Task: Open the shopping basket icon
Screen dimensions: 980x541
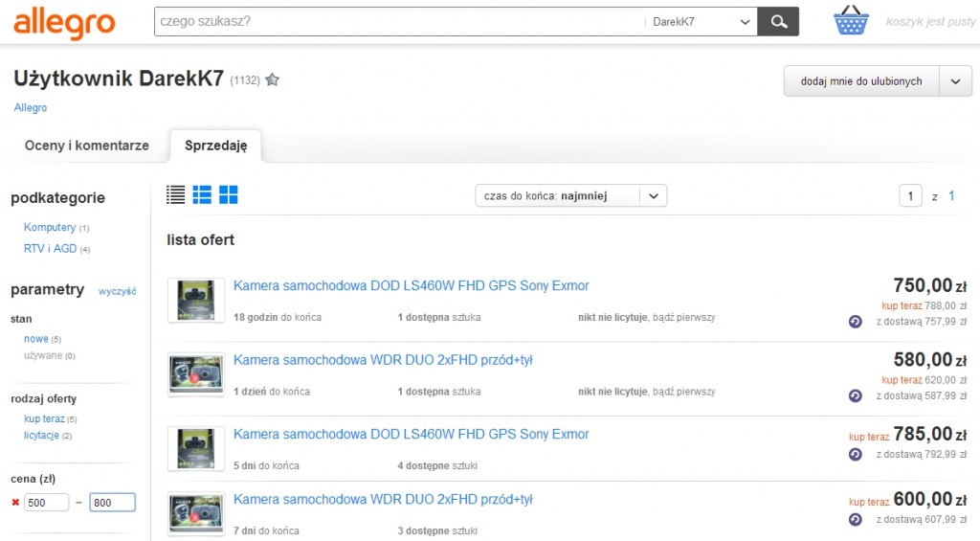Action: click(851, 20)
